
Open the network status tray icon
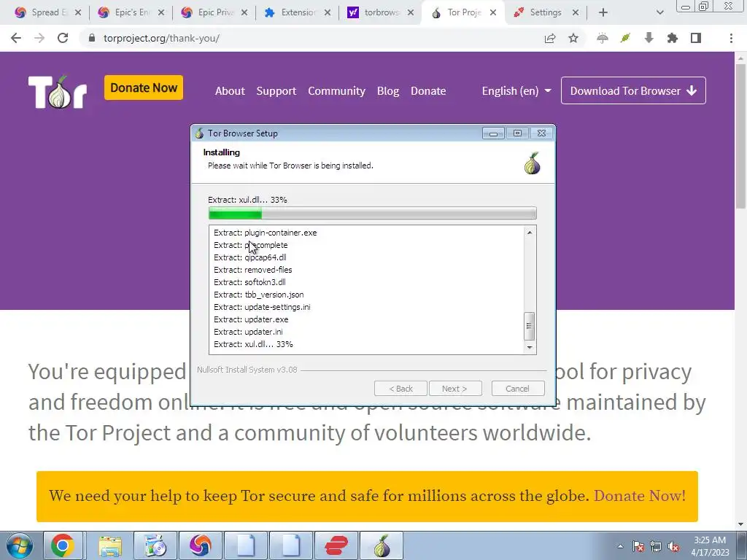tap(656, 546)
